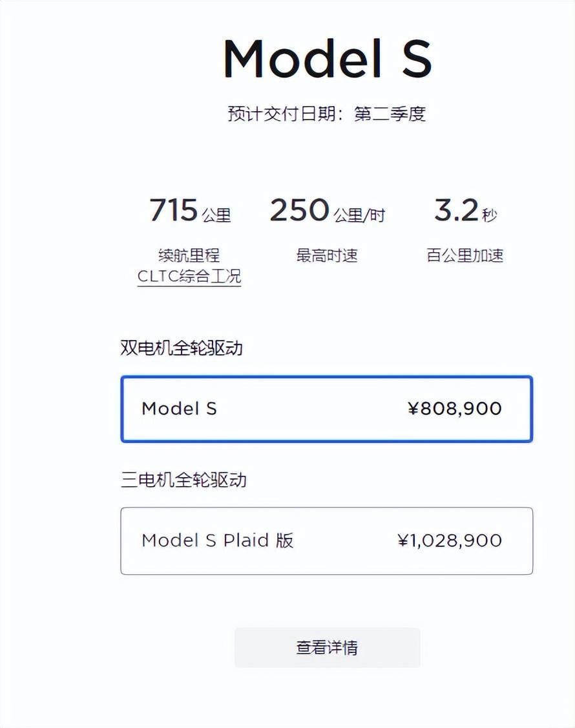Click the ¥1,028,900 price
This screenshot has width=575, height=728.
click(450, 541)
